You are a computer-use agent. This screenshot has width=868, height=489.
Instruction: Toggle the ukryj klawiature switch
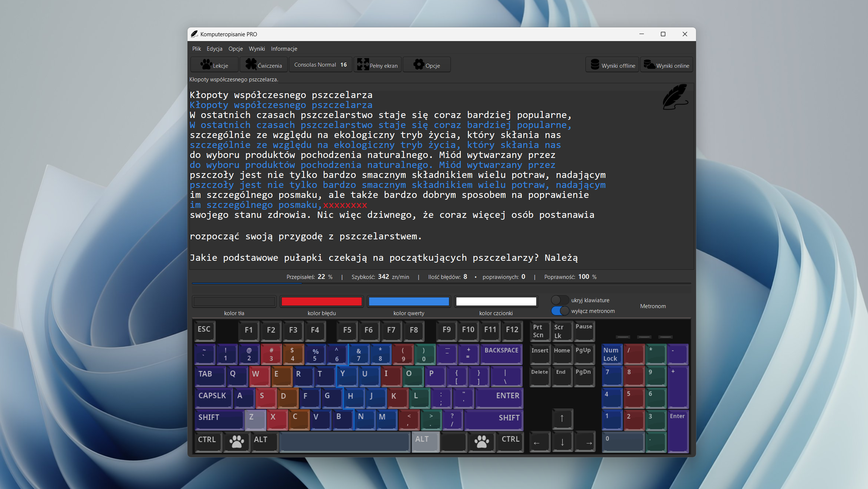[x=560, y=300]
